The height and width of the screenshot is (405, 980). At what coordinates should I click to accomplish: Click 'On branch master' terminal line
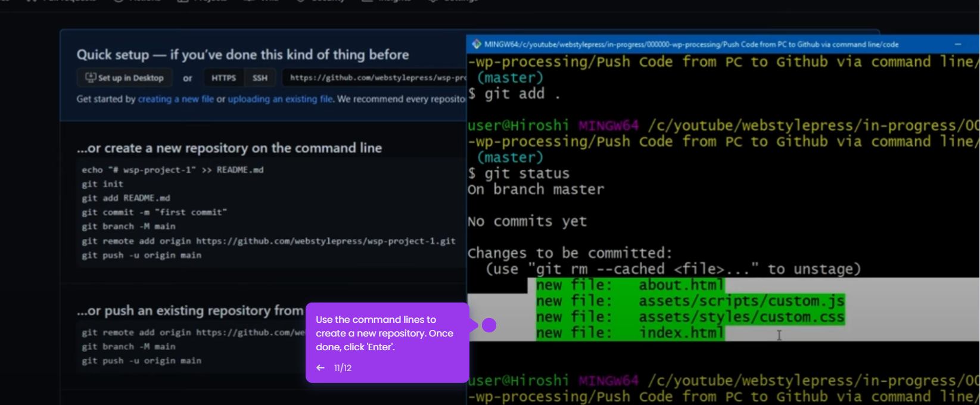[536, 189]
